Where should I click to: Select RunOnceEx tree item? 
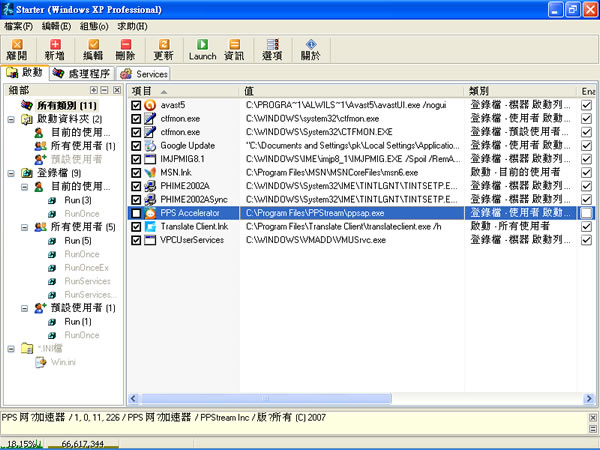point(86,267)
